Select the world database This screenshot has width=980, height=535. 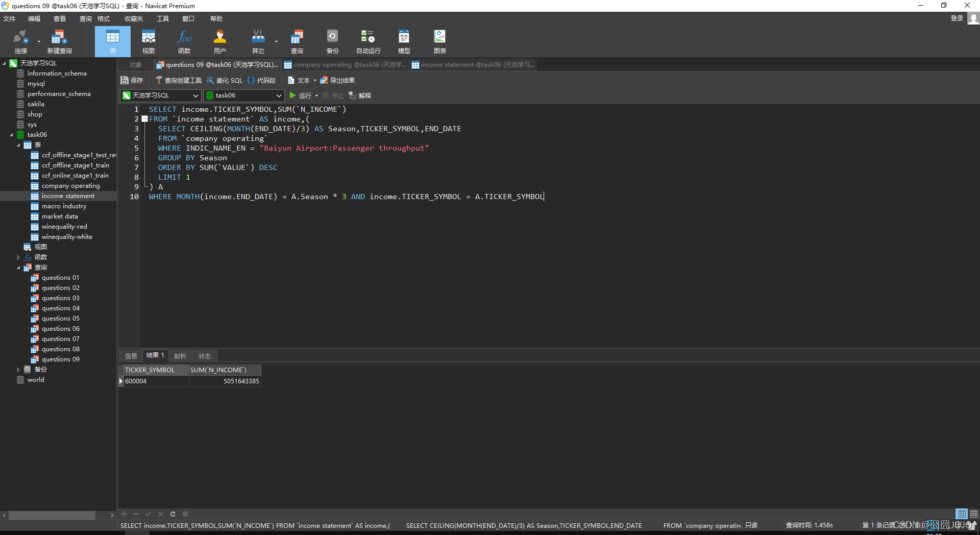[36, 380]
